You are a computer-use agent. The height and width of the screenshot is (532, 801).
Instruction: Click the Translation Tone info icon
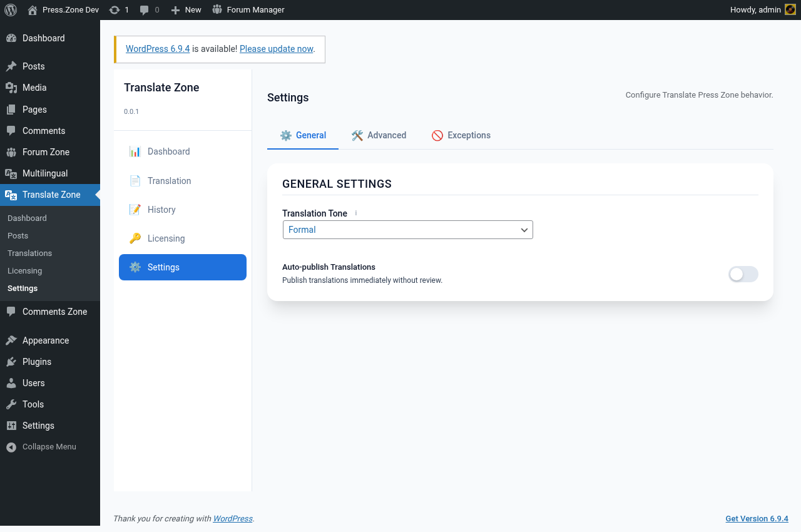click(356, 213)
